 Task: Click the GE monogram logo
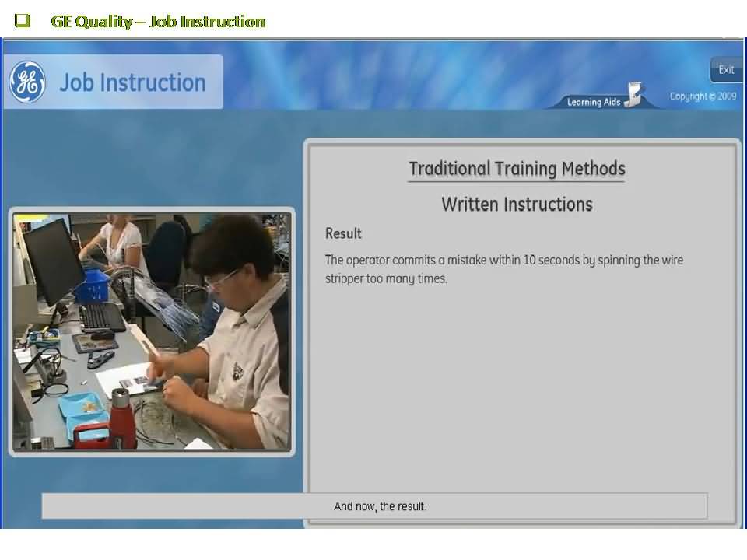pyautogui.click(x=27, y=82)
